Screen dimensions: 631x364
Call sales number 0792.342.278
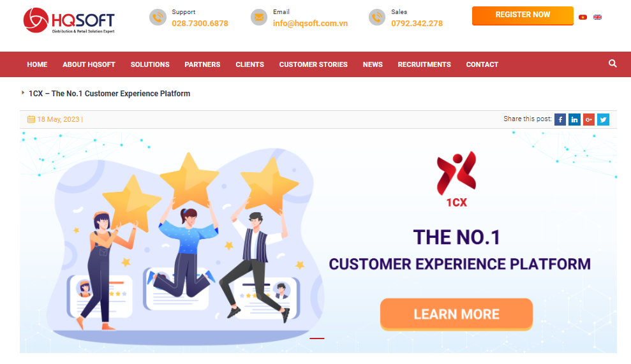417,24
